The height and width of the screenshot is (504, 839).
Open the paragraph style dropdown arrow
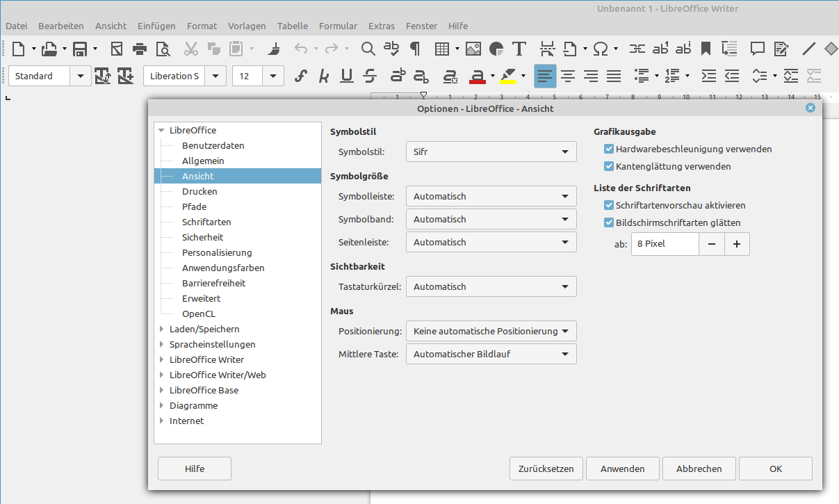(x=81, y=76)
